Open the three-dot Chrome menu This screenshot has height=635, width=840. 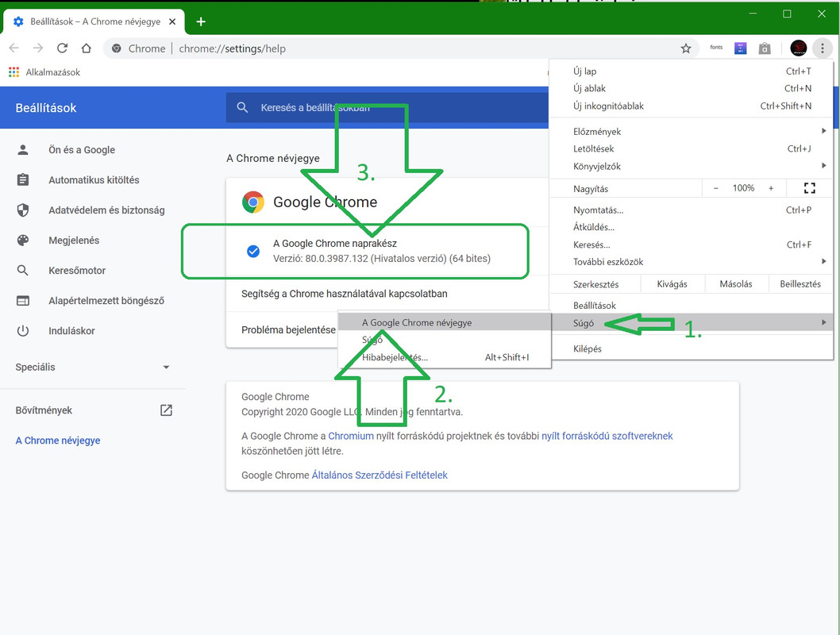coord(823,48)
